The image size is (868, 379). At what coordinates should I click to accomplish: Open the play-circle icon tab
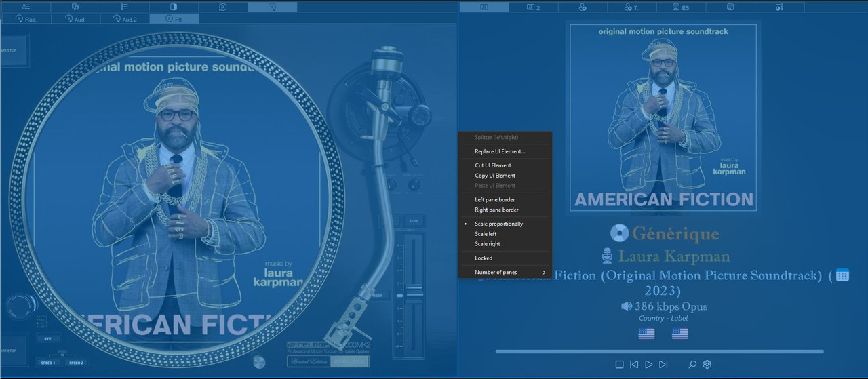point(223,7)
